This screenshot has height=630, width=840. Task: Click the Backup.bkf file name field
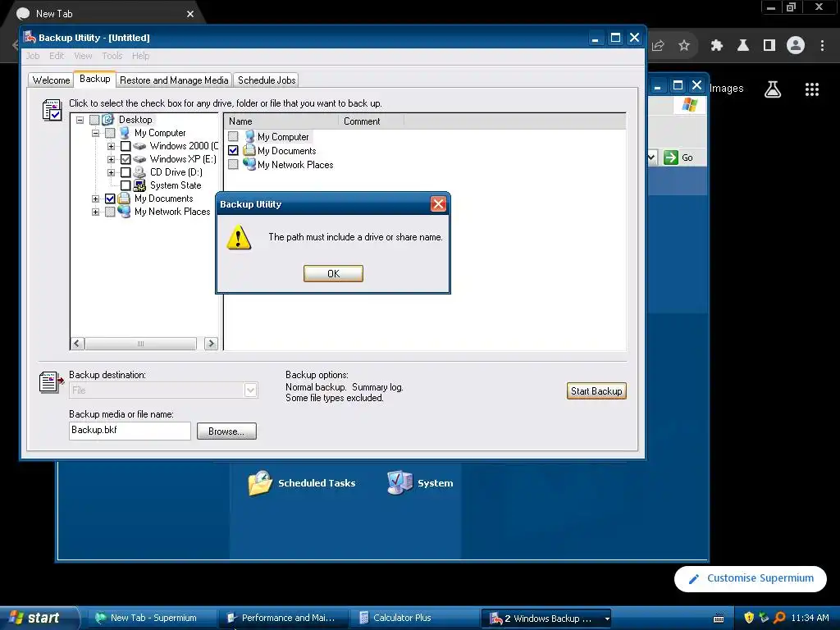coord(130,431)
